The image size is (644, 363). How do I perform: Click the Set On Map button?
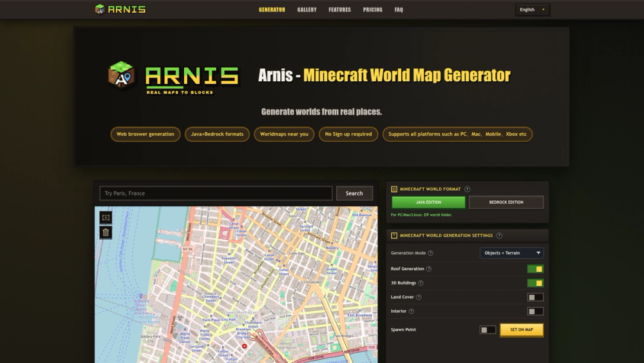tap(522, 329)
